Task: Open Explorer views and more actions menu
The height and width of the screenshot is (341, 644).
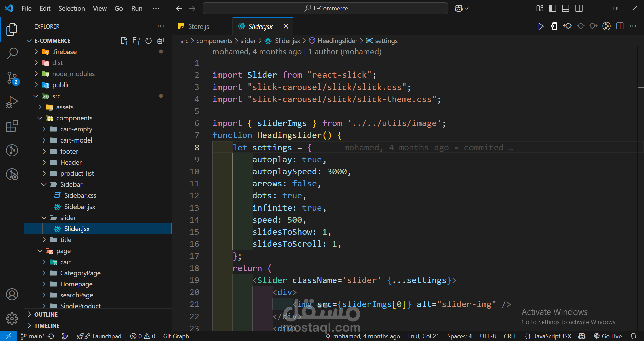Action: (161, 26)
